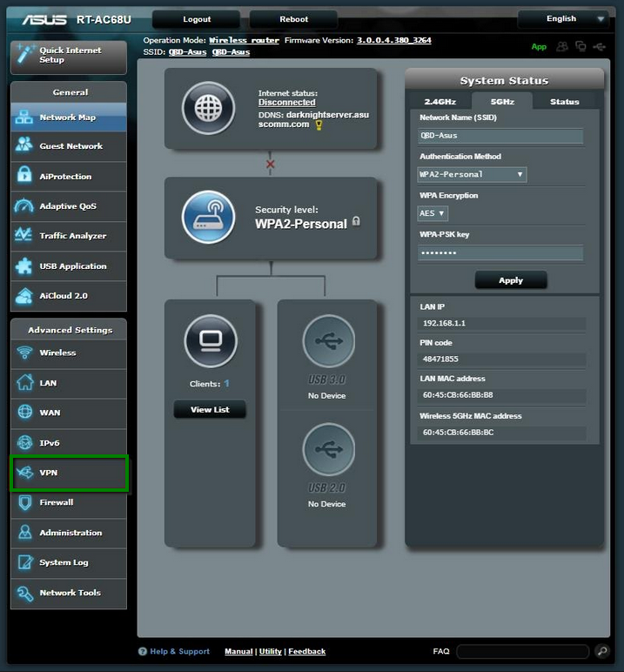Screen dimensions: 624x672
Task: Open the English language dropdown
Action: pos(563,19)
